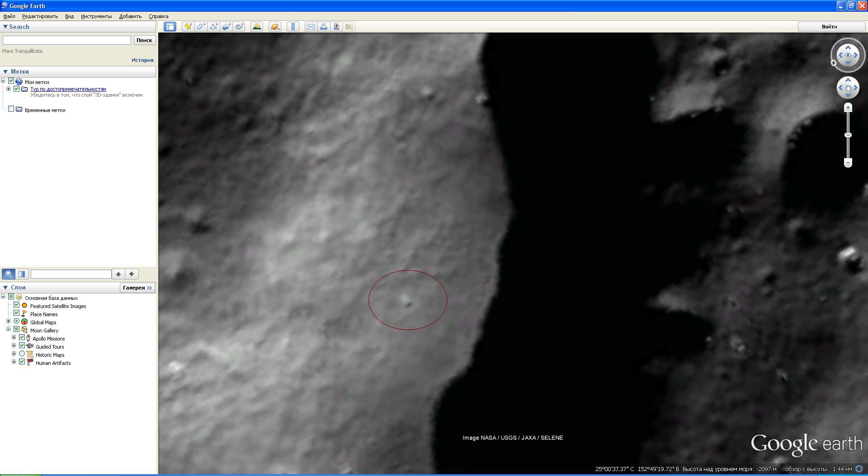Open the Добавить menu
The height and width of the screenshot is (476, 868).
coord(130,16)
